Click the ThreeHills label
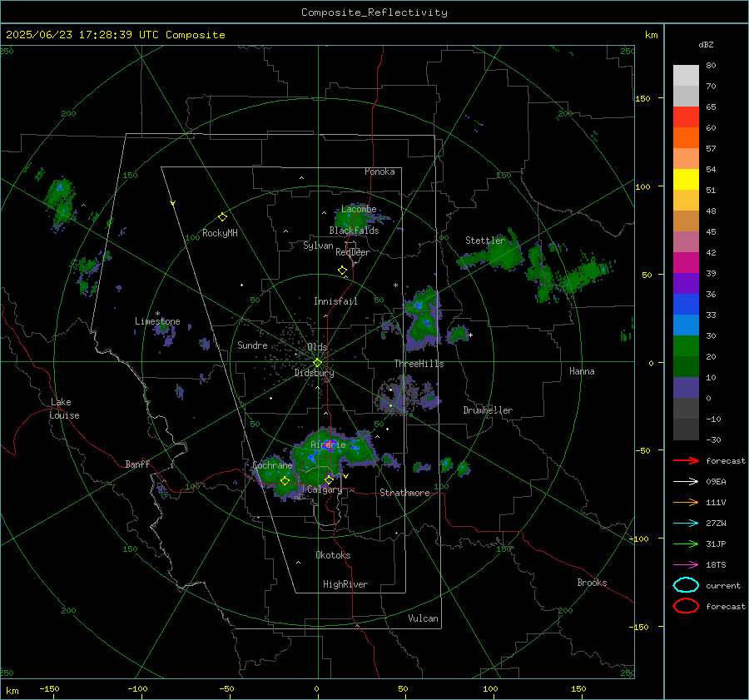Image resolution: width=749 pixels, height=700 pixels. [x=419, y=364]
